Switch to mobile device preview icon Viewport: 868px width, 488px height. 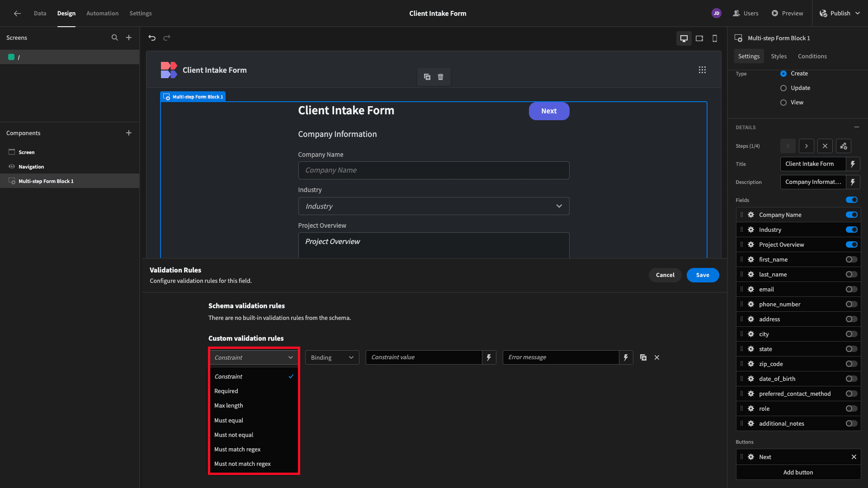715,38
